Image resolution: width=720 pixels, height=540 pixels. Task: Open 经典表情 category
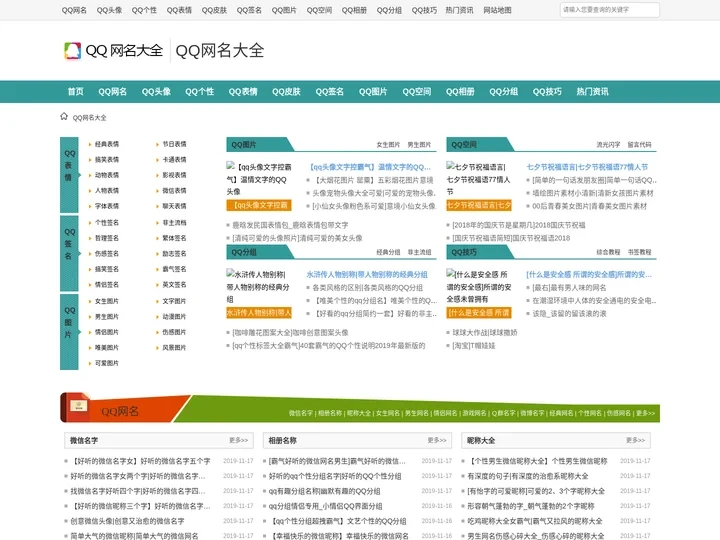tap(107, 144)
